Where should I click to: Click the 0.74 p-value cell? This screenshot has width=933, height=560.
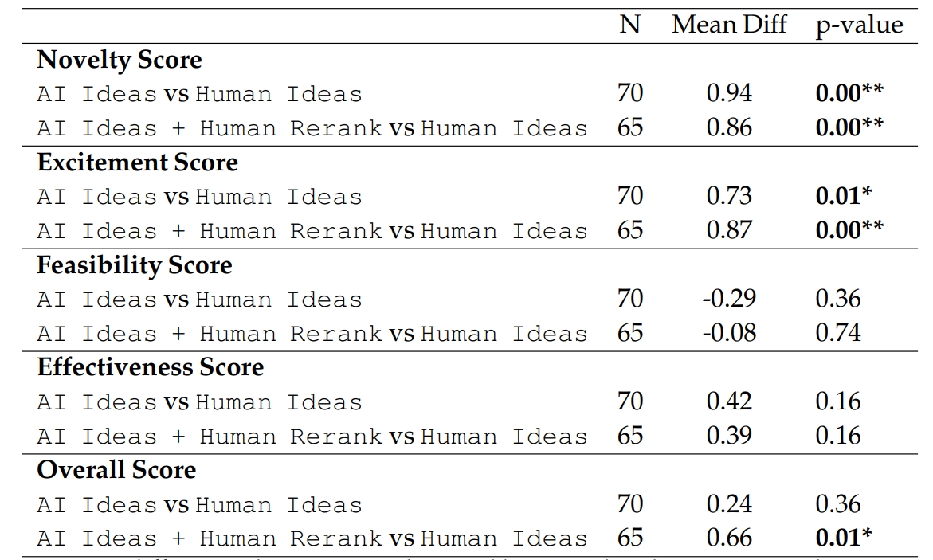pos(837,333)
